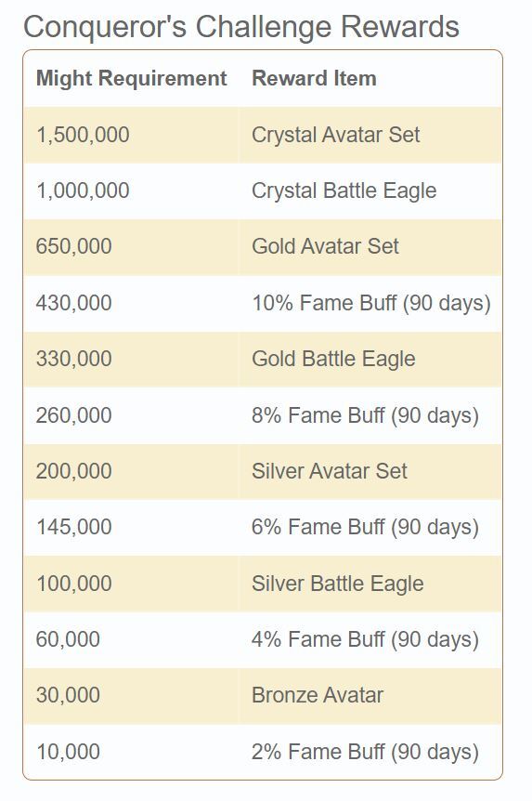Click the Crystal Battle Eagle reward
Screen dimensions: 532x801
coord(344,191)
